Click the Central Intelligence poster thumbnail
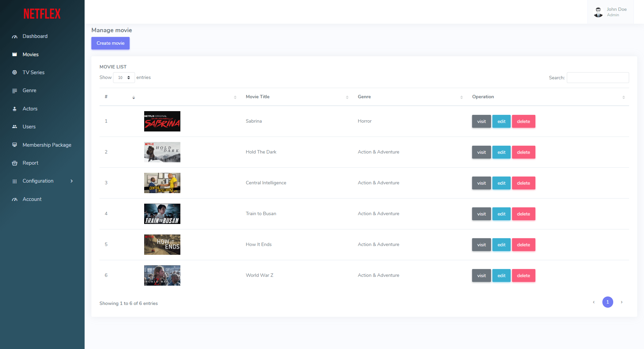Image resolution: width=644 pixels, height=349 pixels. click(x=162, y=183)
